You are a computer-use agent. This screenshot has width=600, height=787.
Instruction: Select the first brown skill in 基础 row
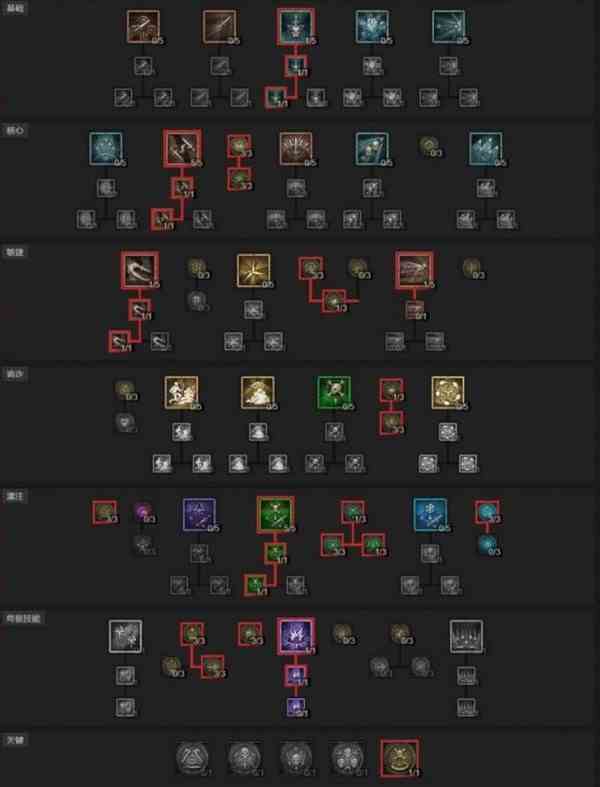(x=143, y=27)
